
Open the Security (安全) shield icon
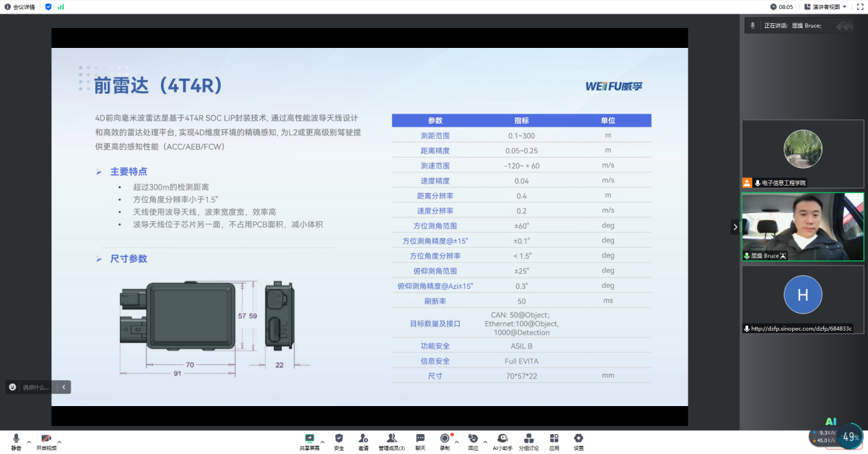338,439
